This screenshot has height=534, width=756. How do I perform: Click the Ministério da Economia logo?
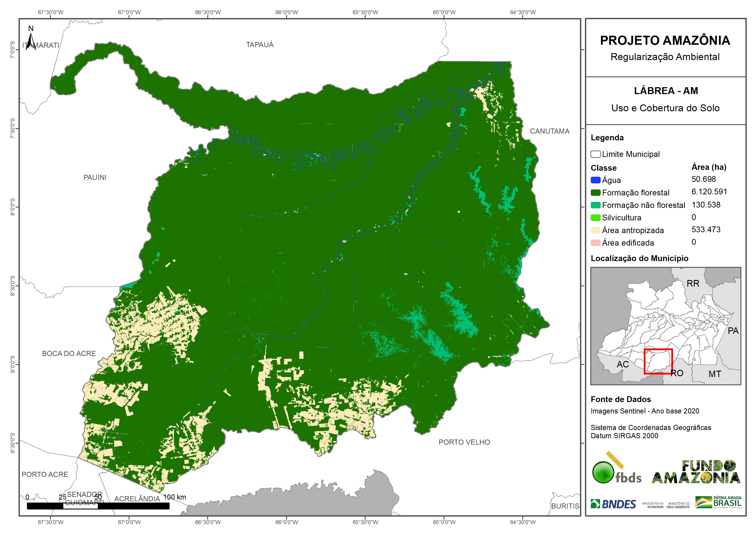coord(653,505)
